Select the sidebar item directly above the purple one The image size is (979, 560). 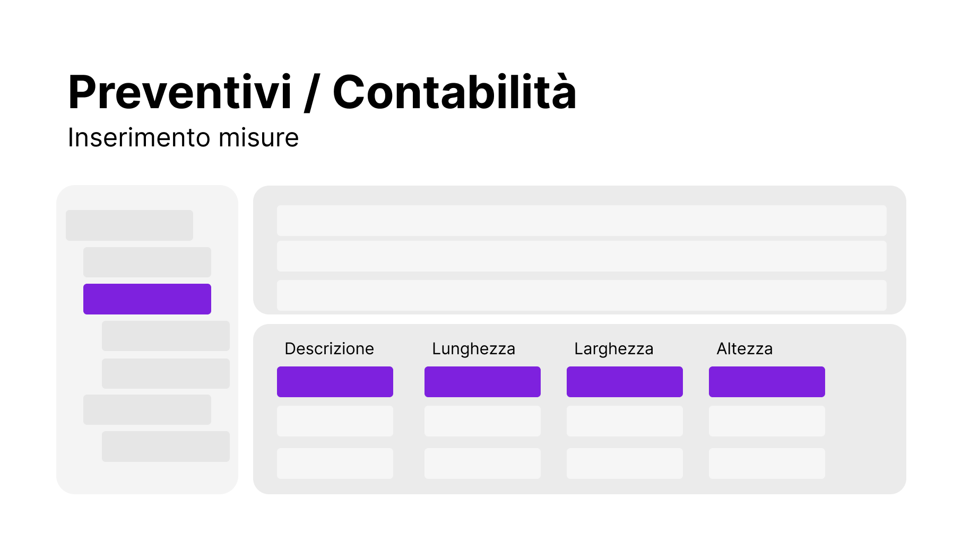point(147,262)
